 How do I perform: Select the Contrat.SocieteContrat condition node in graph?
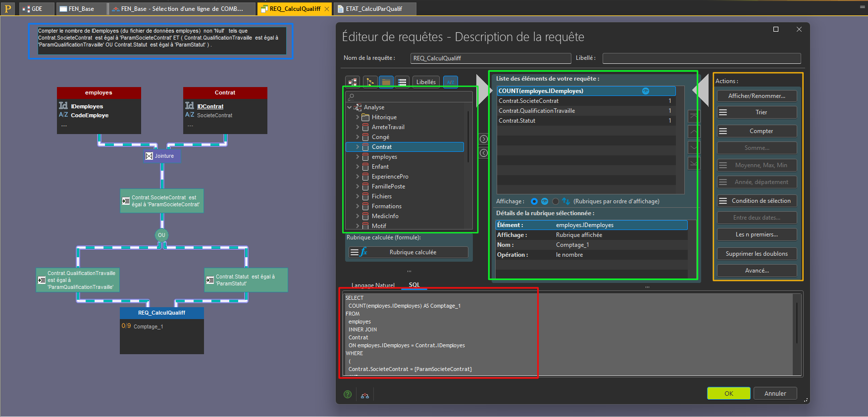[x=162, y=201]
